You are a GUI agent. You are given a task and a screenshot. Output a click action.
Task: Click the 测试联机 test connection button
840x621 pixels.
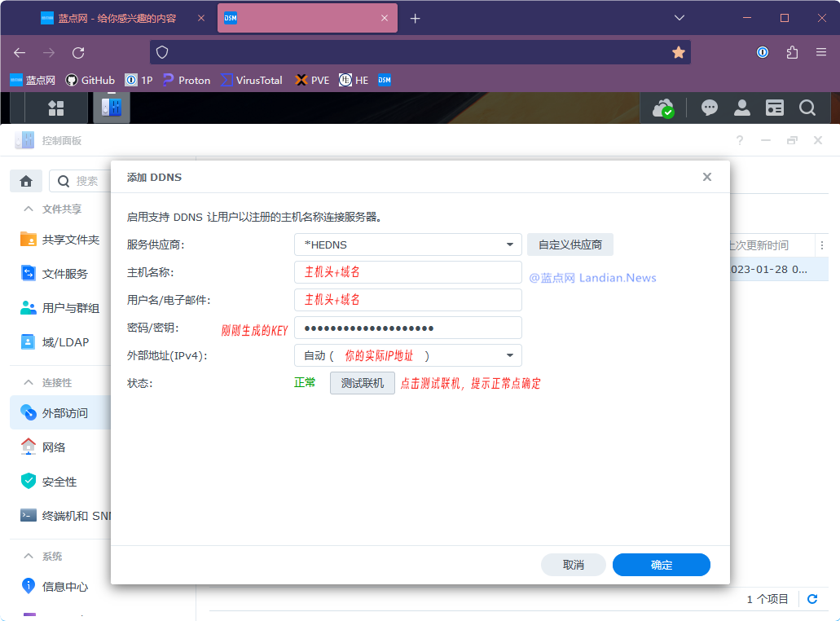(x=362, y=383)
